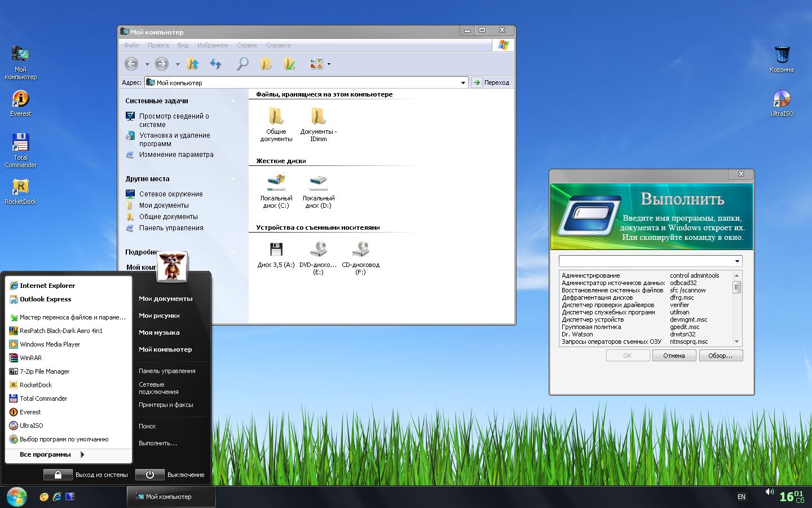This screenshot has width=812, height=508.
Task: Click the Up folder toolbar icon
Action: click(193, 64)
